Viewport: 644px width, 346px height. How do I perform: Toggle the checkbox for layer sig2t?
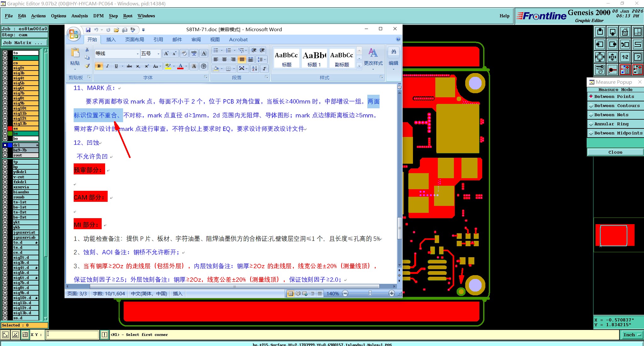point(5,68)
